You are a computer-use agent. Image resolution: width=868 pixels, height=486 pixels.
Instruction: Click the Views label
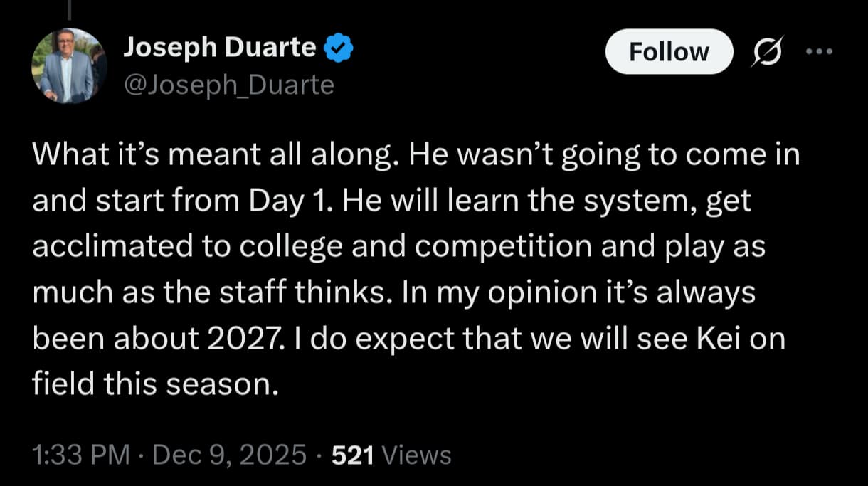pyautogui.click(x=416, y=455)
